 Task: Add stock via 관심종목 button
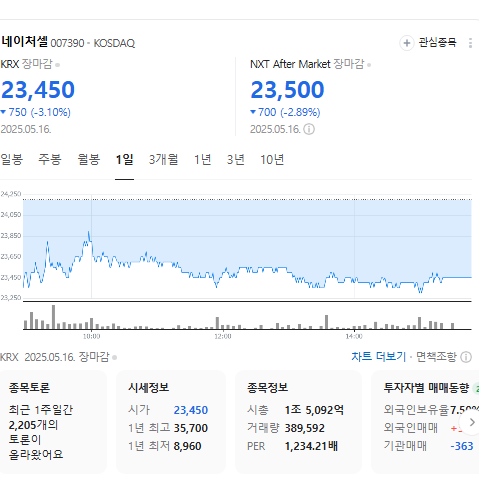428,43
